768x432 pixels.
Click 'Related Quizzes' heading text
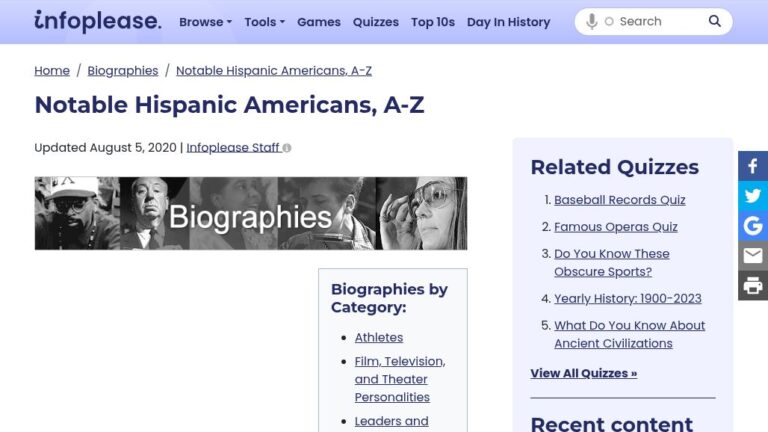[x=615, y=167]
